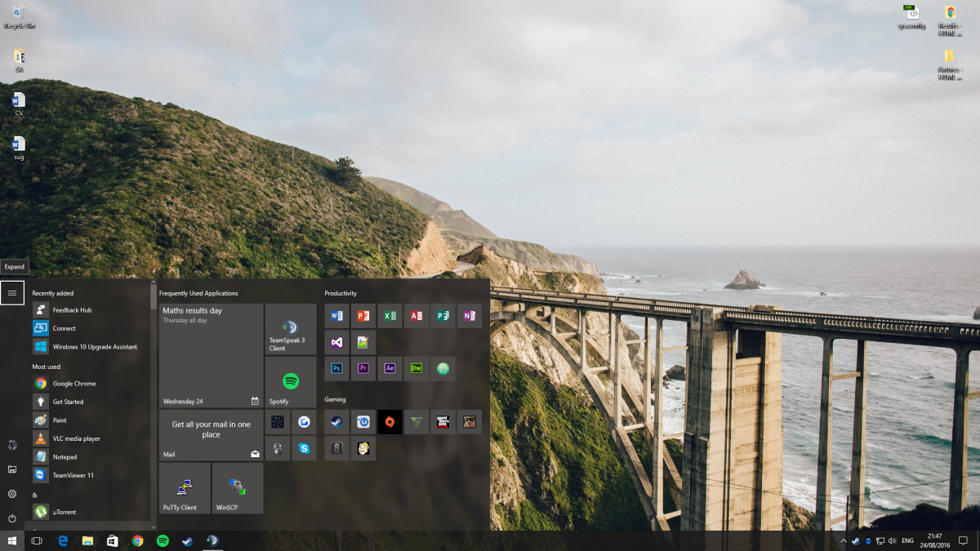The height and width of the screenshot is (551, 980).
Task: Open the clock showing 21:47
Action: point(934,540)
